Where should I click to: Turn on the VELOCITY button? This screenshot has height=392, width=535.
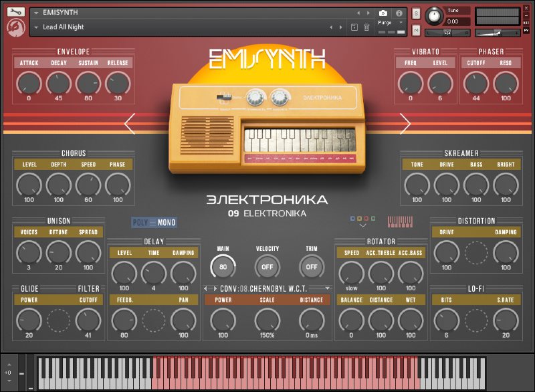pyautogui.click(x=266, y=266)
